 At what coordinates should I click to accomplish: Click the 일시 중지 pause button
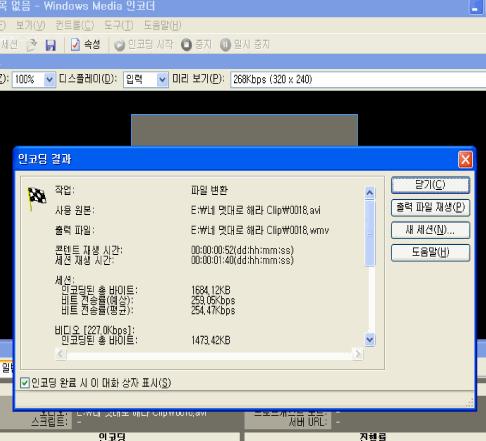[245, 45]
